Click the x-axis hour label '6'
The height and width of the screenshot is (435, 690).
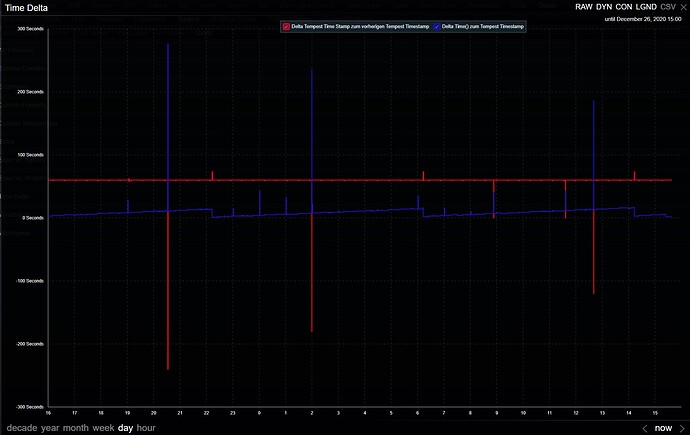(x=418, y=413)
